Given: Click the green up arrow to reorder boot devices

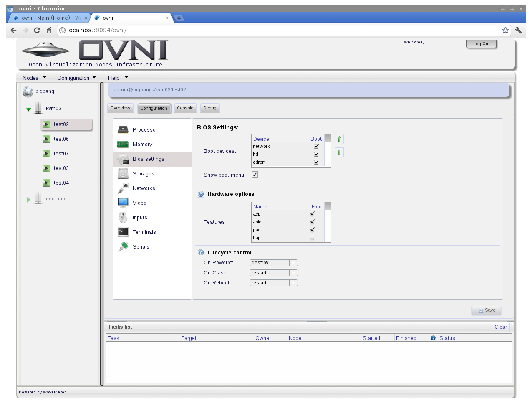Looking at the screenshot, I should (x=338, y=139).
